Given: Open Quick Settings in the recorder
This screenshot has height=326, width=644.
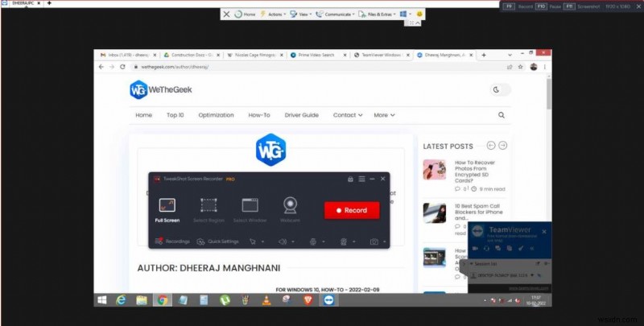Looking at the screenshot, I should point(217,241).
